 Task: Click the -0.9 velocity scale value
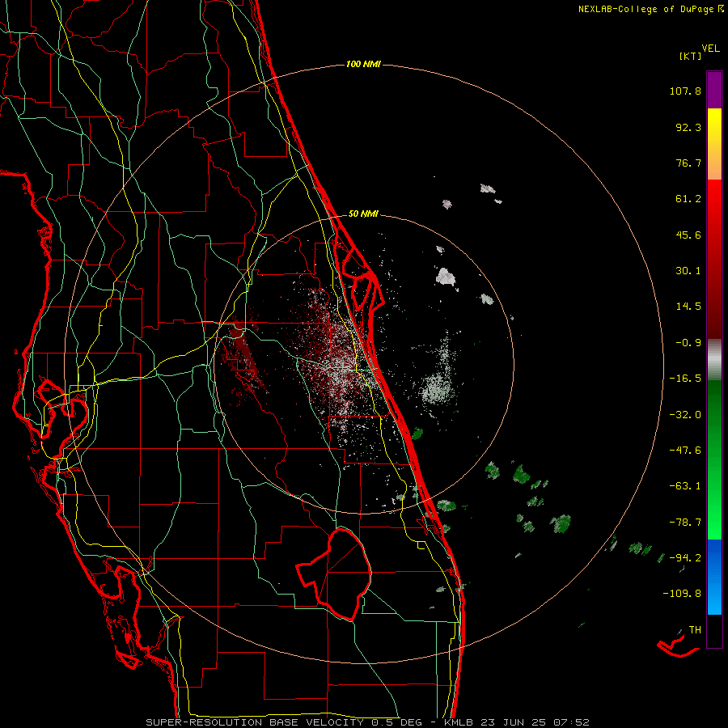point(688,343)
